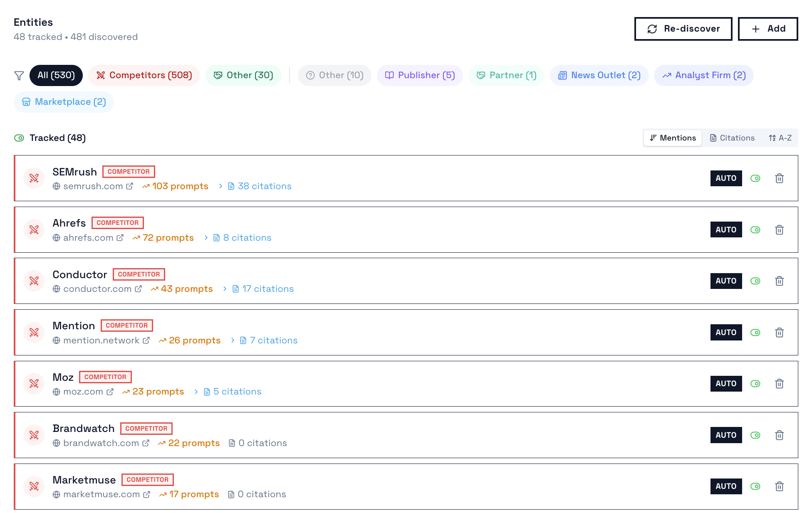Click the competitor swords icon on SEMrush row

(x=34, y=178)
